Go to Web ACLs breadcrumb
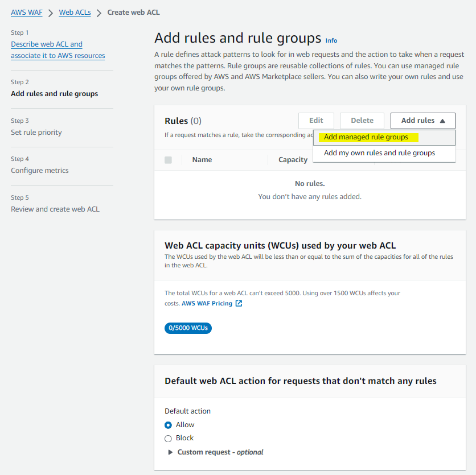Viewport: 476px width, 475px height. point(75,13)
